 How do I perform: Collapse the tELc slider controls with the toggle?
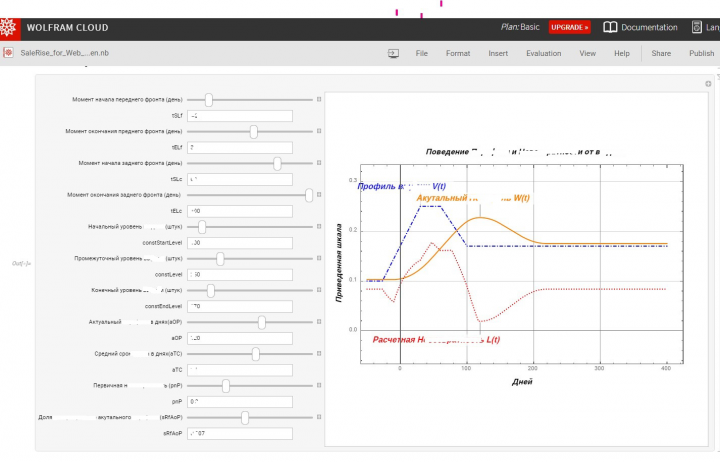(x=319, y=195)
